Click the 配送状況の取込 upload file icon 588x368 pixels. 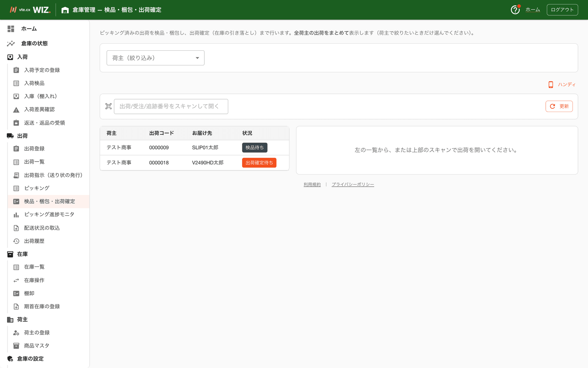[x=16, y=228]
